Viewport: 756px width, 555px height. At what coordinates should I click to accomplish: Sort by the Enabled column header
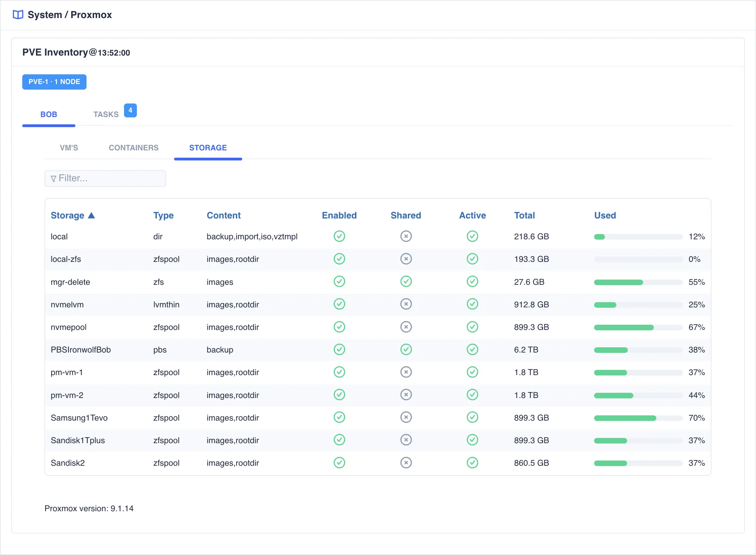coord(339,215)
